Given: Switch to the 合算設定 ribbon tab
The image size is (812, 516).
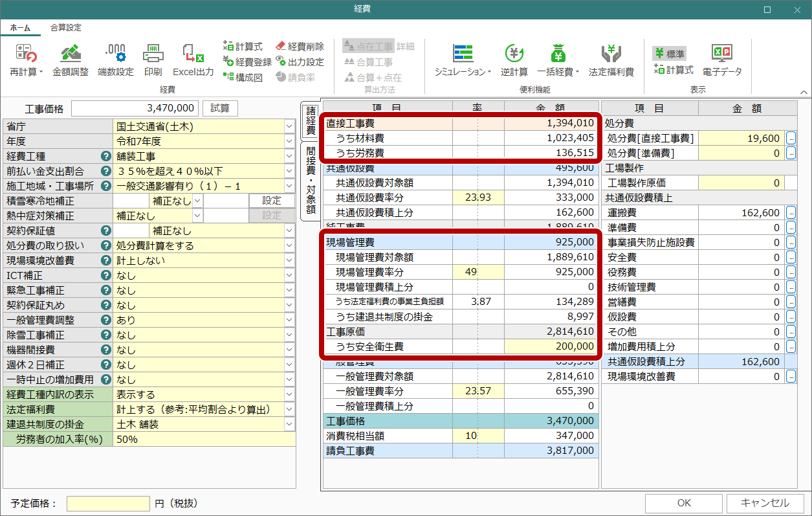Looking at the screenshot, I should point(66,28).
